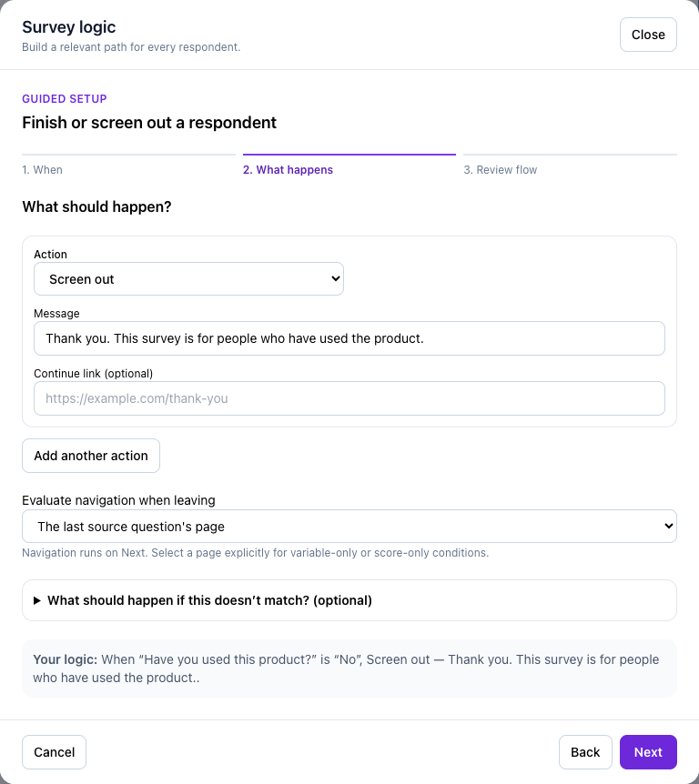Click the GUIDED SETUP label
Viewport: 699px width, 784px height.
click(65, 98)
